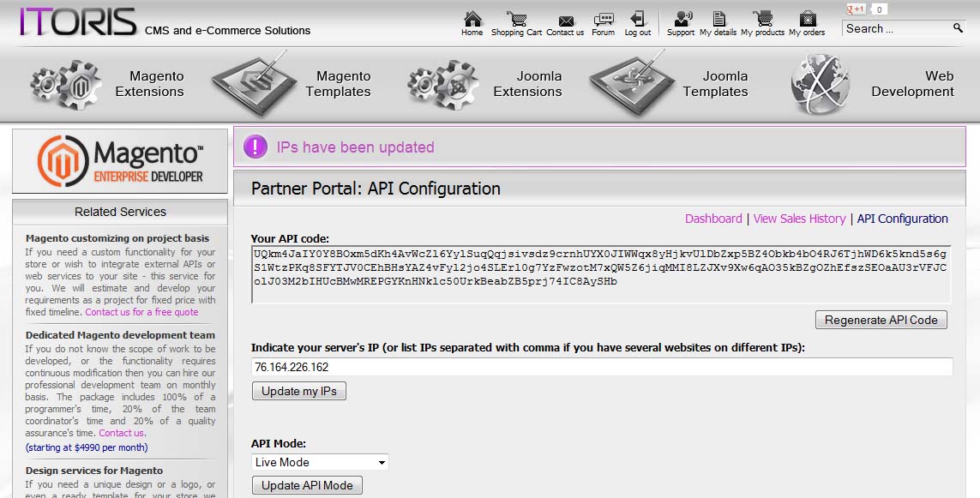Click 'Dedicated Magento development team' heading
Viewport: 980px width, 498px height.
click(120, 335)
